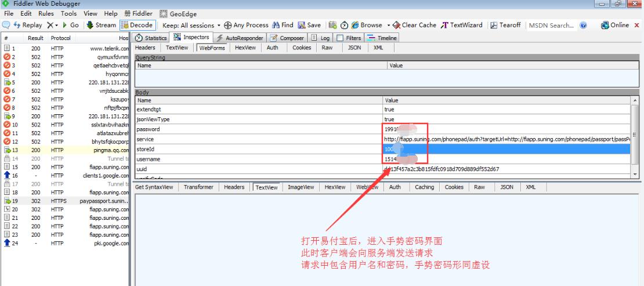
Task: Click the Go toolbar button
Action: pyautogui.click(x=70, y=25)
